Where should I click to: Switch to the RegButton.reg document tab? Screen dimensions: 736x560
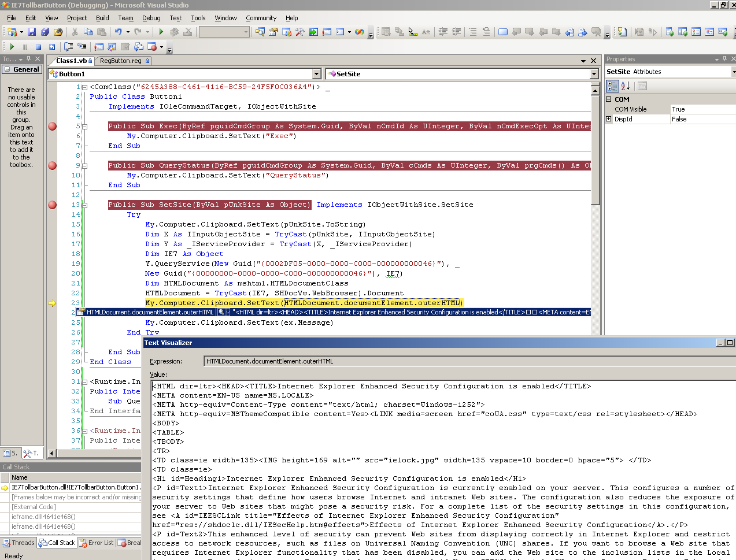click(124, 61)
